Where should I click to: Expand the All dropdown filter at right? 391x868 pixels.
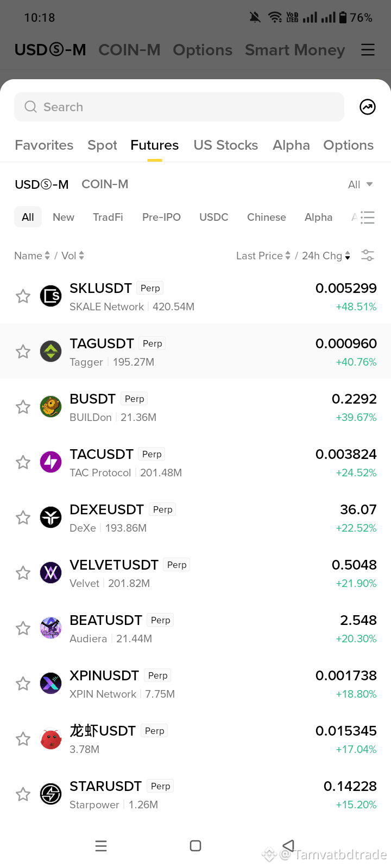[361, 184]
